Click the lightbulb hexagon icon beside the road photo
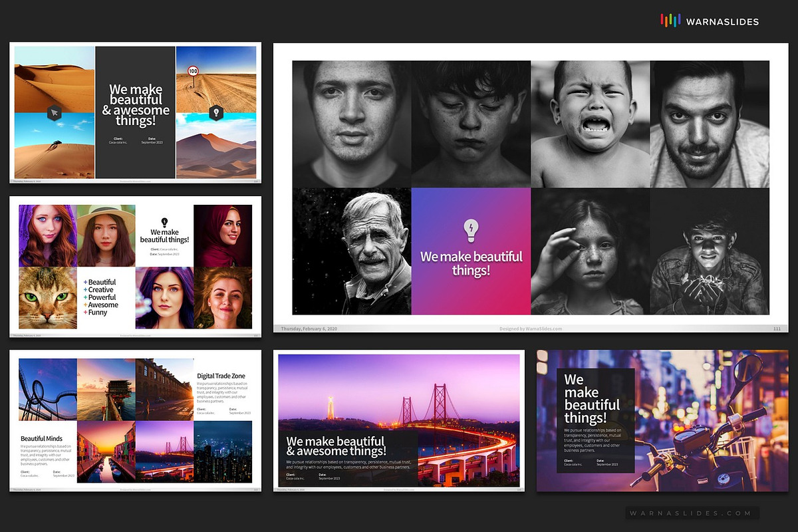Screen dimensions: 798x532 [215, 112]
